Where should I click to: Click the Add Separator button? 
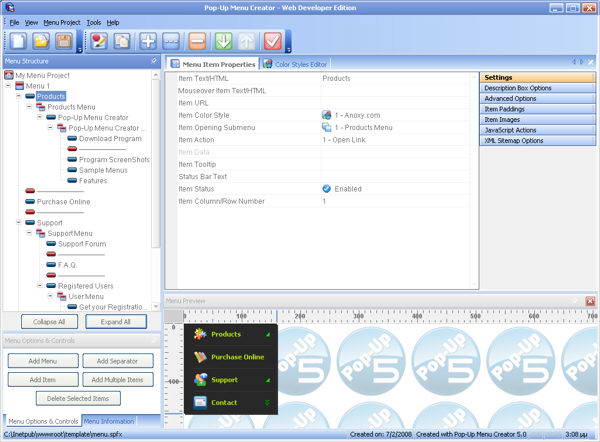117,361
